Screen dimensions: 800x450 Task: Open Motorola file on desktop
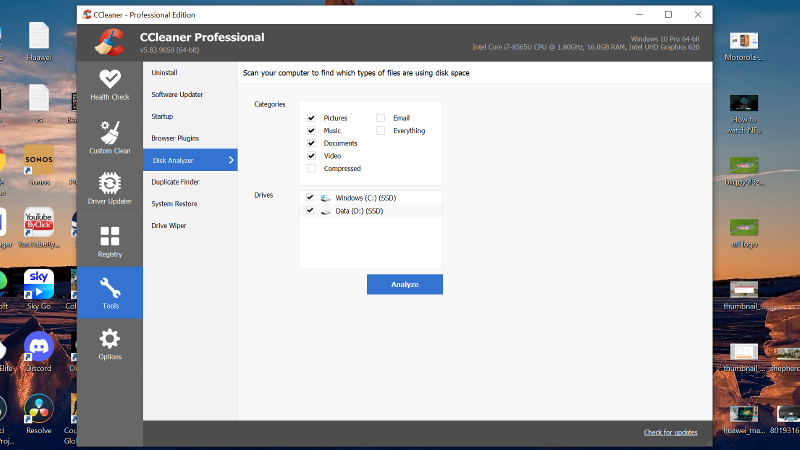[744, 46]
